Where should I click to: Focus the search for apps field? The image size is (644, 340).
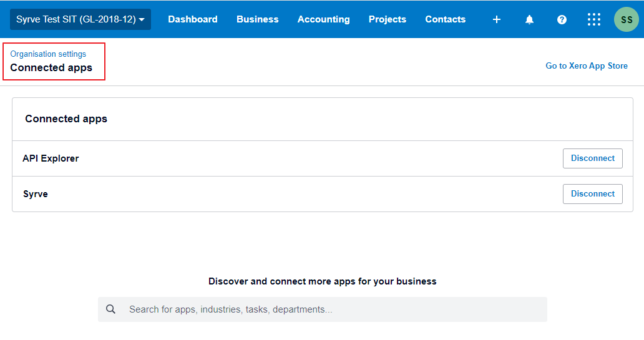pos(331,309)
